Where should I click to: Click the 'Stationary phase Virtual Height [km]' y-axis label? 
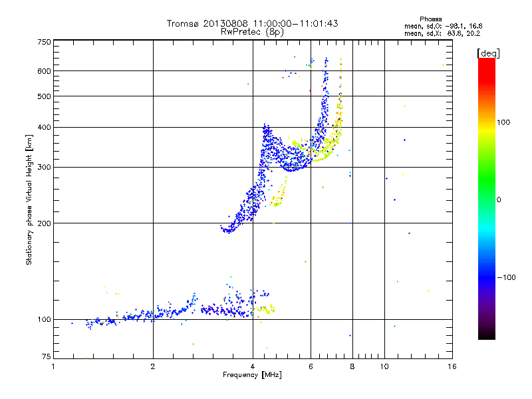click(x=29, y=199)
